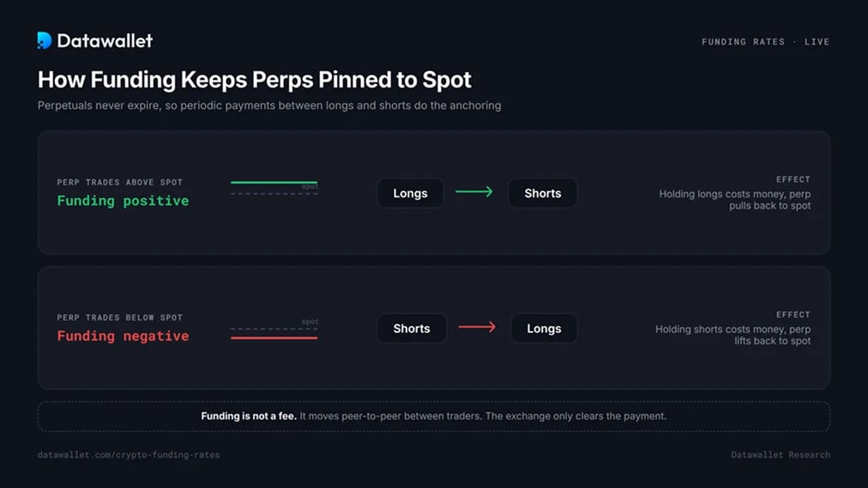Click the Datawallet brand name text
The width and height of the screenshot is (868, 488).
105,41
